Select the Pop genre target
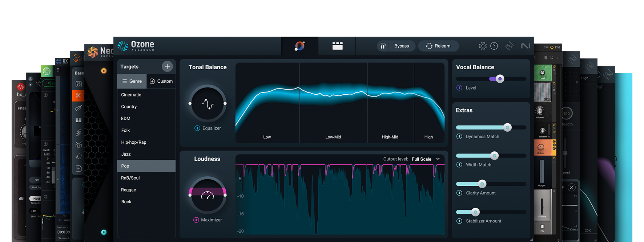Image resolution: width=644 pixels, height=242 pixels. point(146,166)
